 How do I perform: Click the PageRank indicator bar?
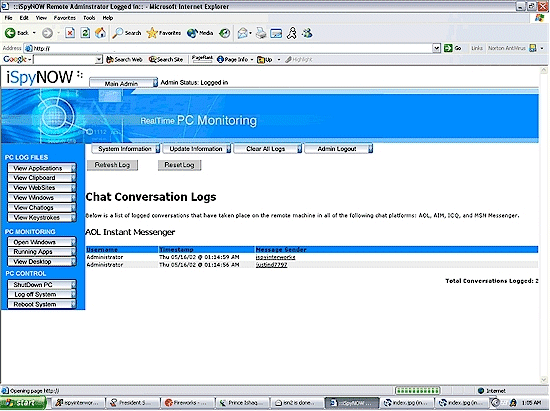202,59
